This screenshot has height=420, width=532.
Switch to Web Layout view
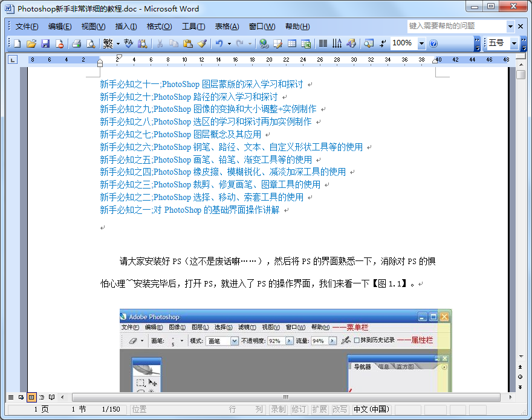pos(21,397)
